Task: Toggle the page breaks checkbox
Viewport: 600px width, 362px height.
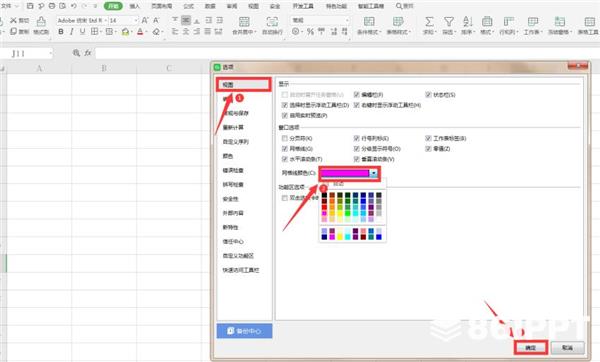Action: pos(285,138)
